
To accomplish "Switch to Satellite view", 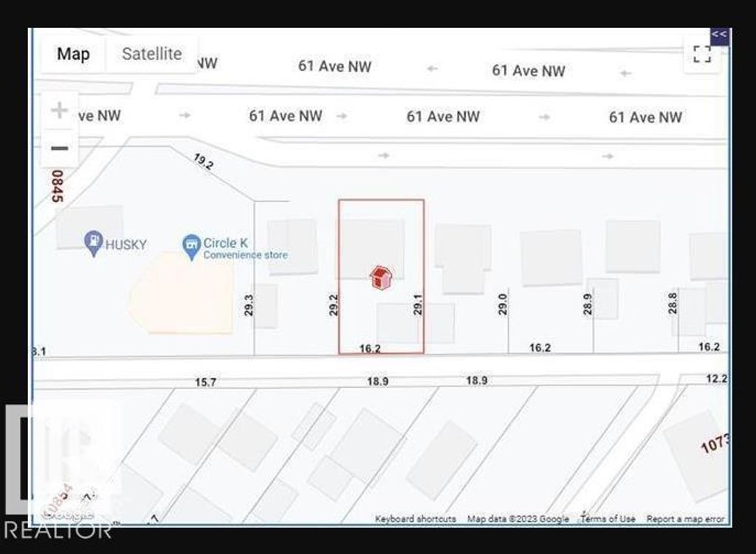I will 151,54.
